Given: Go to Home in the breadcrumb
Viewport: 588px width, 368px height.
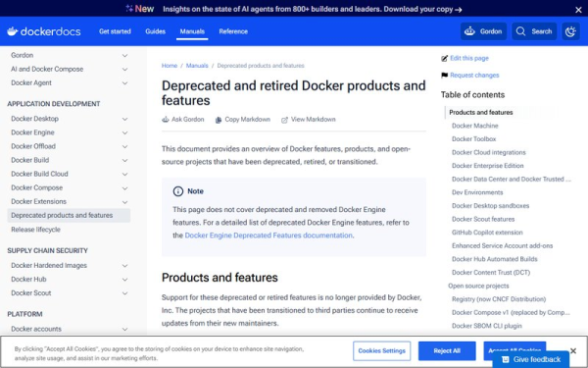Looking at the screenshot, I should click(x=170, y=66).
